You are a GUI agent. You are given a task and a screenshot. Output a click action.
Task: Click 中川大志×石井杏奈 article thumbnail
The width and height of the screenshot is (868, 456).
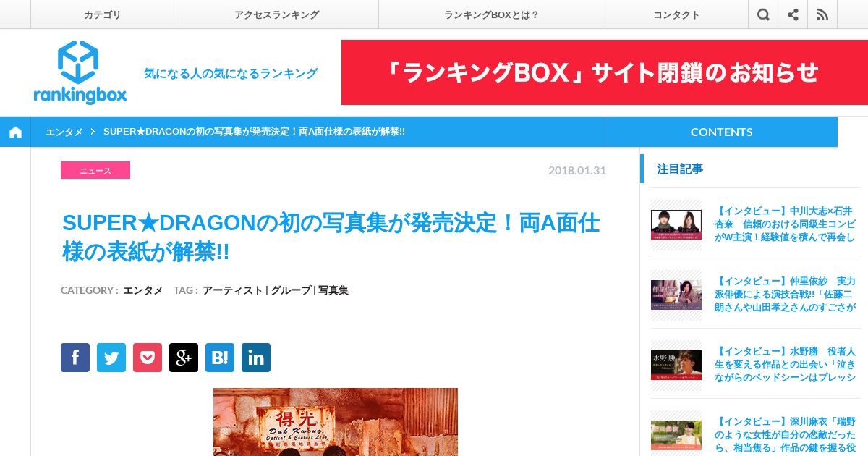[676, 224]
